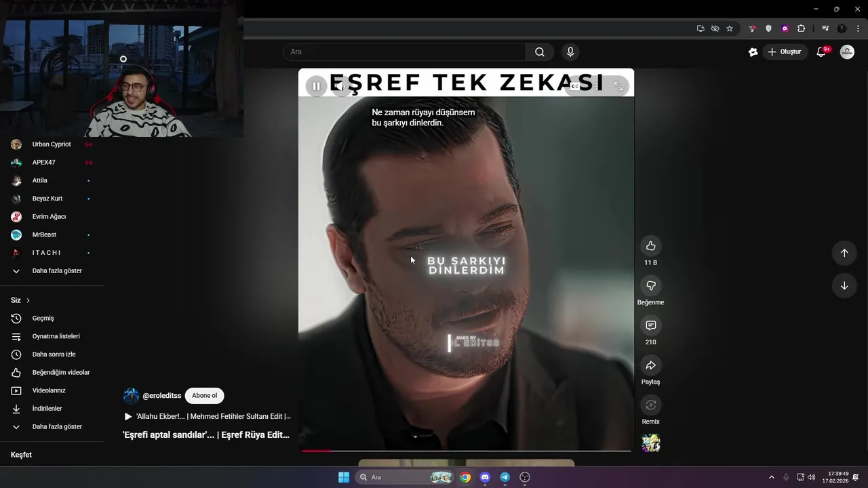The height and width of the screenshot is (488, 868).
Task: Open the @eroleditss channel link
Action: (x=162, y=396)
